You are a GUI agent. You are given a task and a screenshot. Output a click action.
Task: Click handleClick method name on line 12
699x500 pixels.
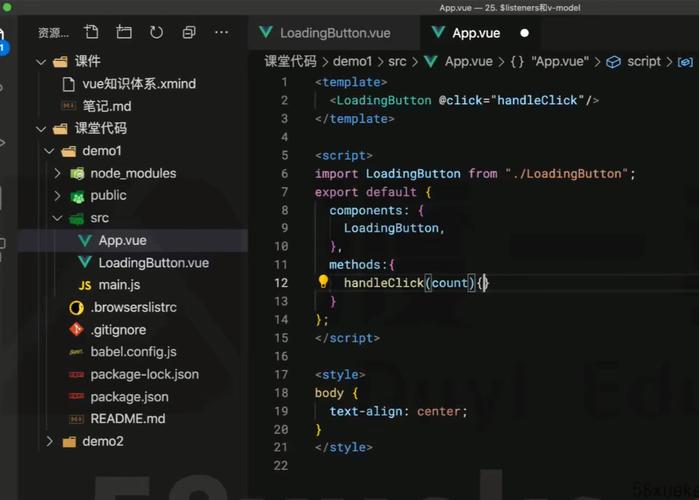pyautogui.click(x=384, y=283)
